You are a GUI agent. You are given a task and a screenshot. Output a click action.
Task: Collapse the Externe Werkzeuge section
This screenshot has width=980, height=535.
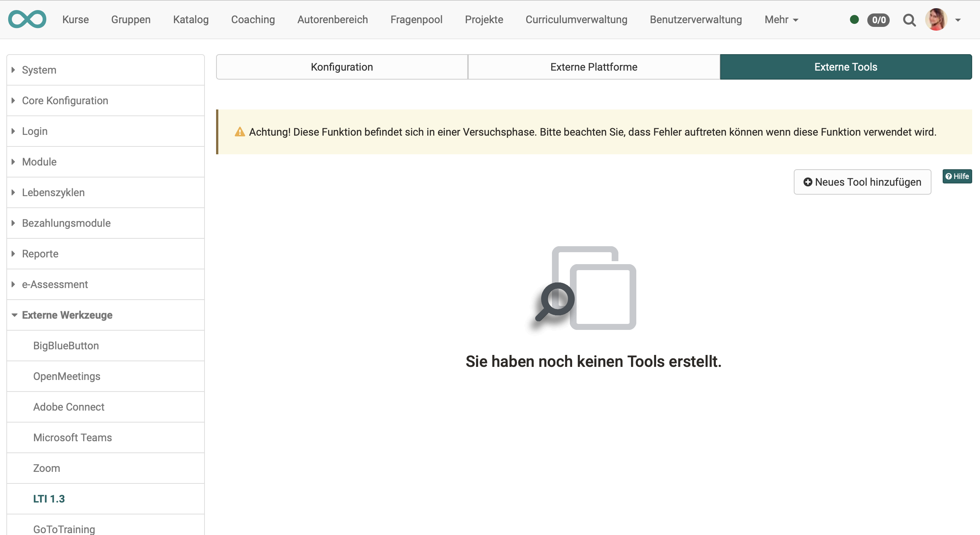[x=67, y=315]
